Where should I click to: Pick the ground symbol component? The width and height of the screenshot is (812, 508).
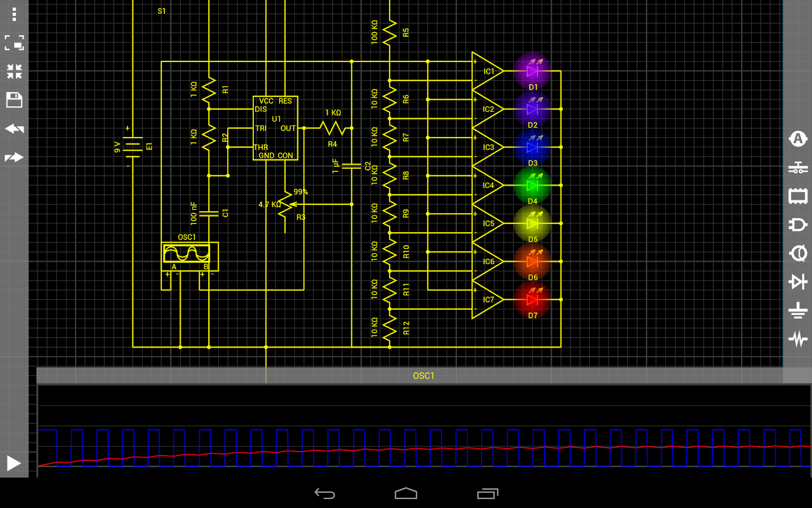pos(797,310)
